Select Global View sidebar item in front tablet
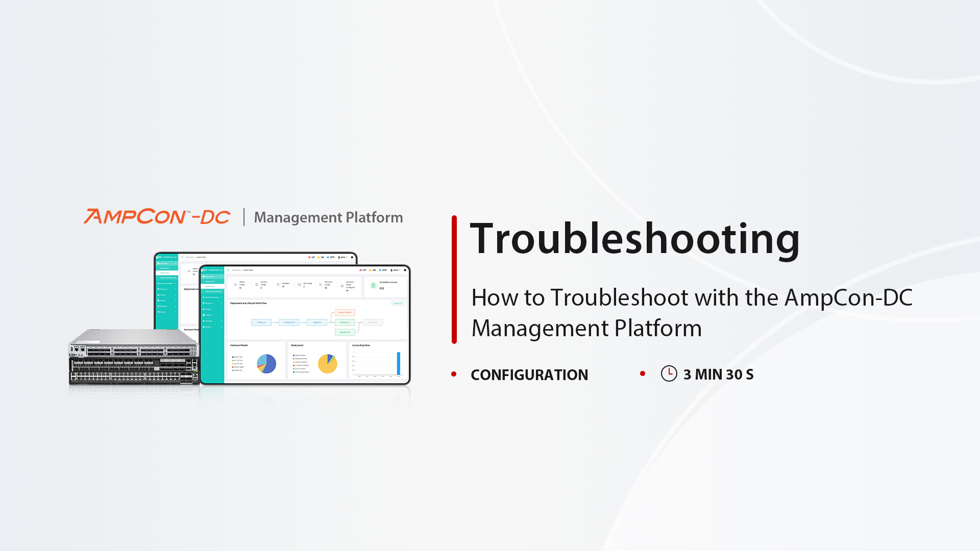 tap(210, 282)
